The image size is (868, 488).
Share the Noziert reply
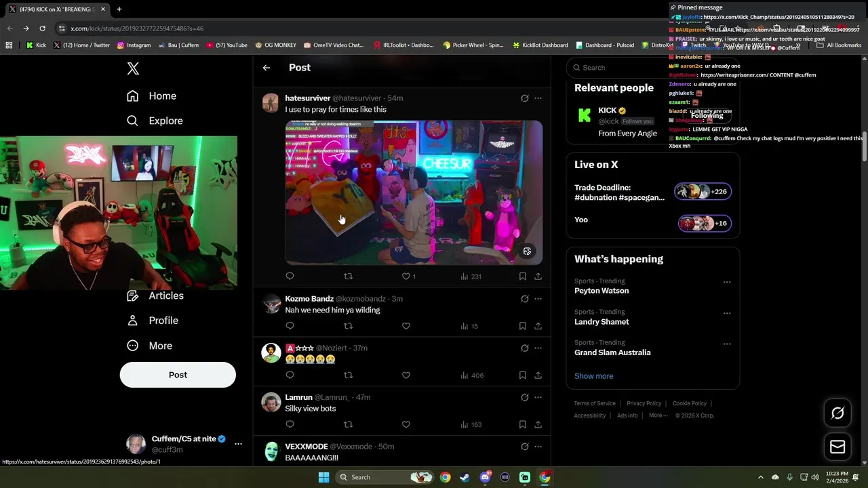coord(538,375)
